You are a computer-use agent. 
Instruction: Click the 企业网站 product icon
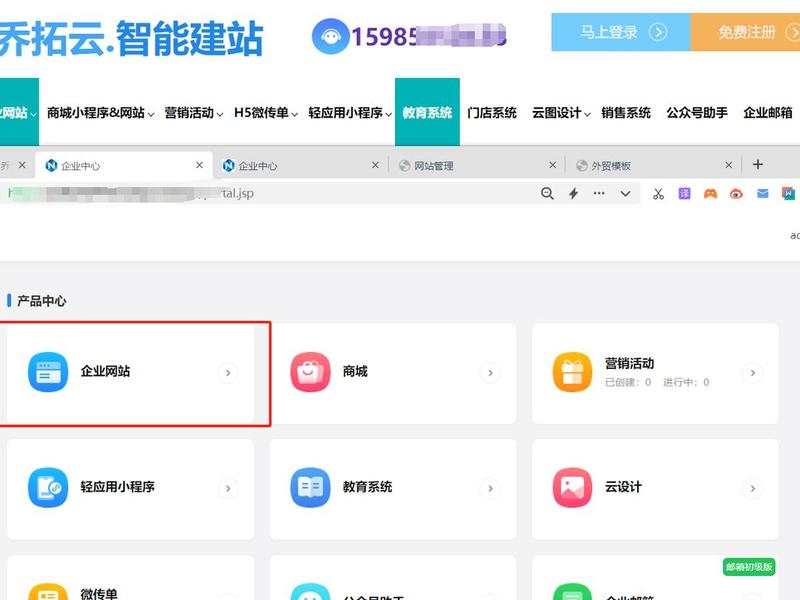click(48, 372)
